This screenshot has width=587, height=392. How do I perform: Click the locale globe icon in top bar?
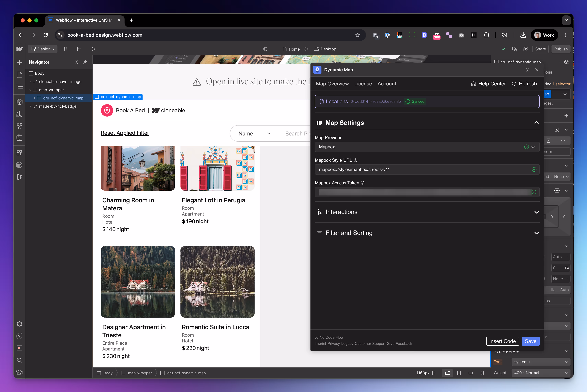[x=265, y=49]
